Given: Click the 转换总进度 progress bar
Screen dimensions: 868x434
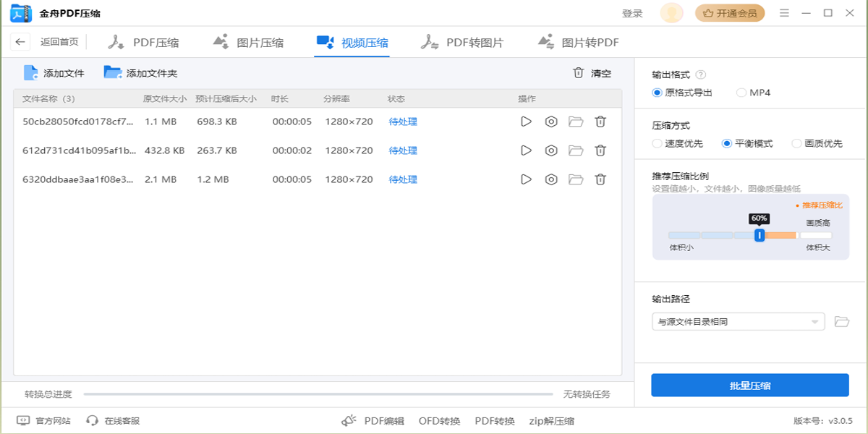Looking at the screenshot, I should [x=318, y=394].
